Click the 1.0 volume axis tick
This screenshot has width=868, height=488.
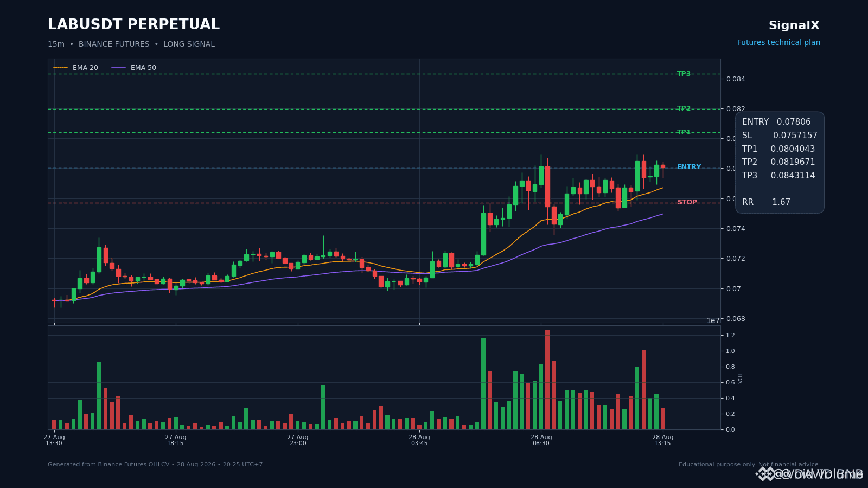(x=730, y=351)
